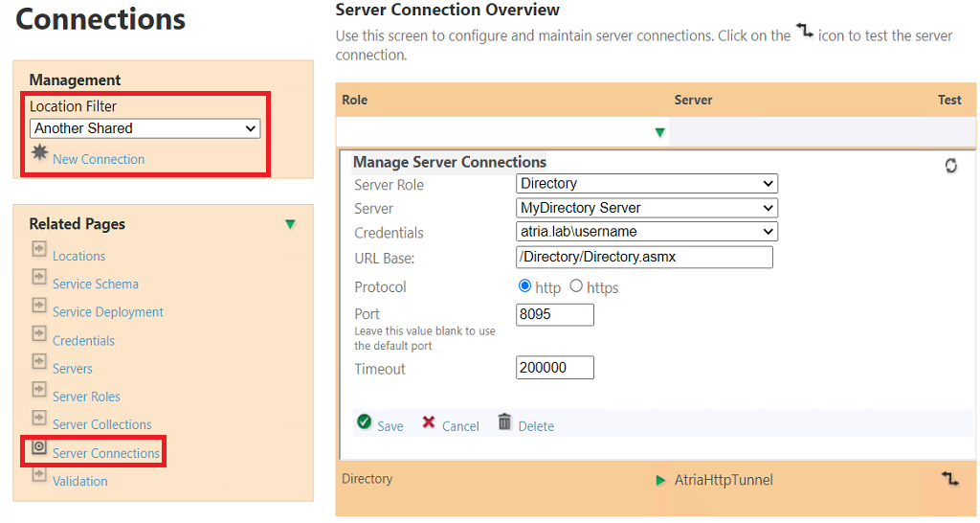Screen dimensions: 980x523
Task: Click the red Cancel X icon
Action: [429, 422]
